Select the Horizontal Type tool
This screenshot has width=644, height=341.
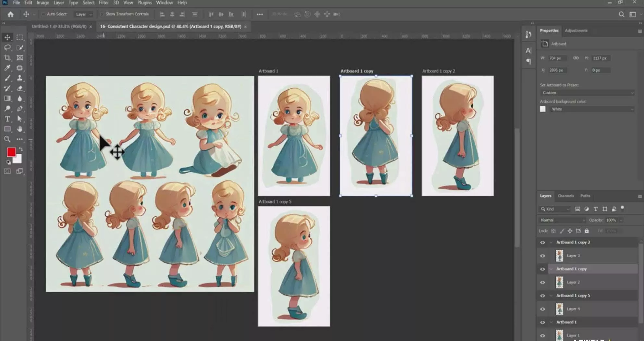pyautogui.click(x=7, y=119)
